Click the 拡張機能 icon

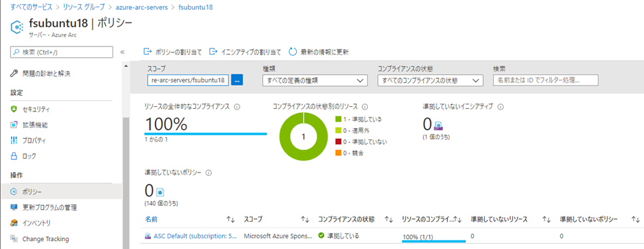14,125
